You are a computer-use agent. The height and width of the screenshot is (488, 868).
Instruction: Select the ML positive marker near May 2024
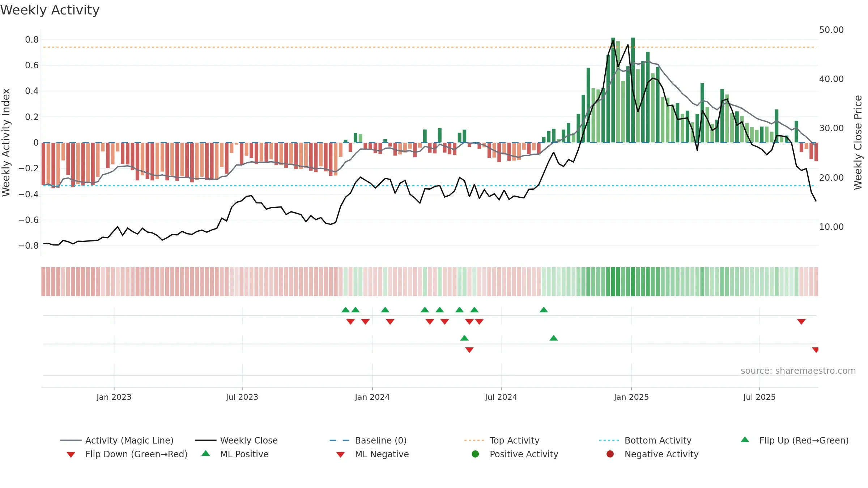464,338
